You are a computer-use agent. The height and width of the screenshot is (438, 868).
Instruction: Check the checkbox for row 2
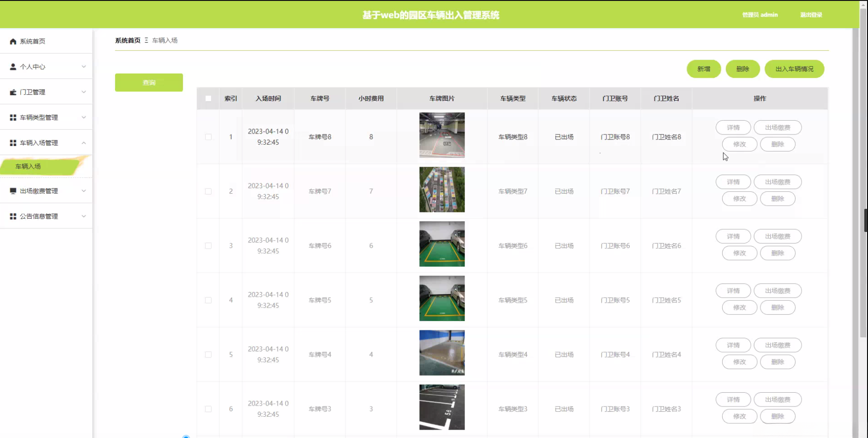(208, 191)
